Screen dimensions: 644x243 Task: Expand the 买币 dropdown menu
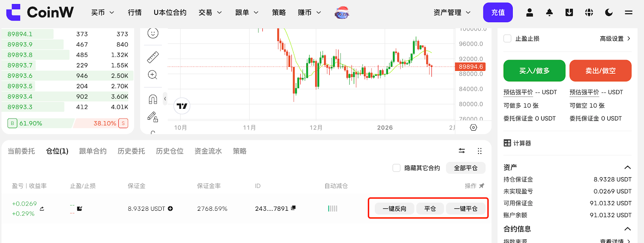[x=103, y=12]
